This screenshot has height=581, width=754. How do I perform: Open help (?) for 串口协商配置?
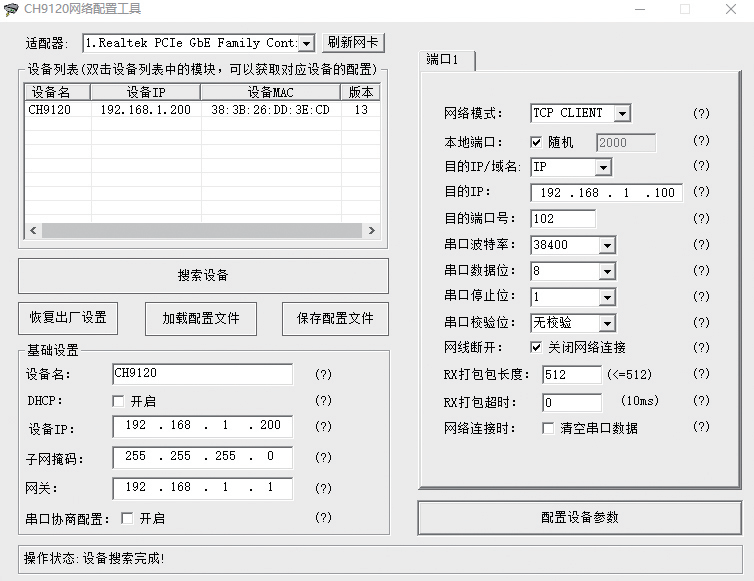323,517
